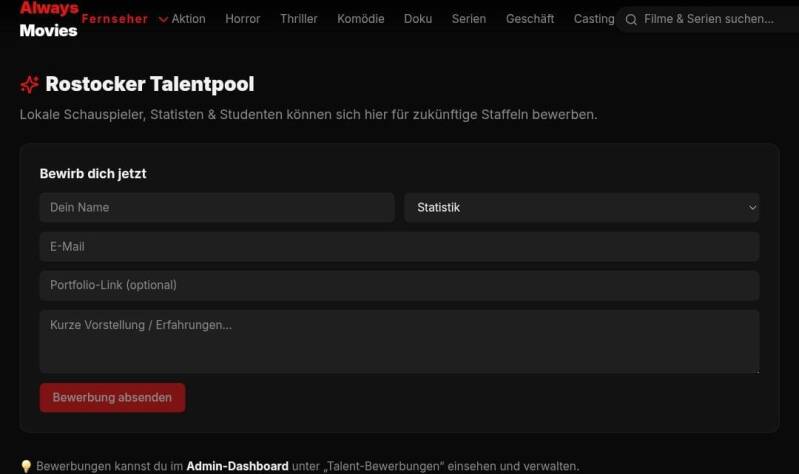The height and width of the screenshot is (474, 799).
Task: Follow the Admin-Dashboard link
Action: 237,466
